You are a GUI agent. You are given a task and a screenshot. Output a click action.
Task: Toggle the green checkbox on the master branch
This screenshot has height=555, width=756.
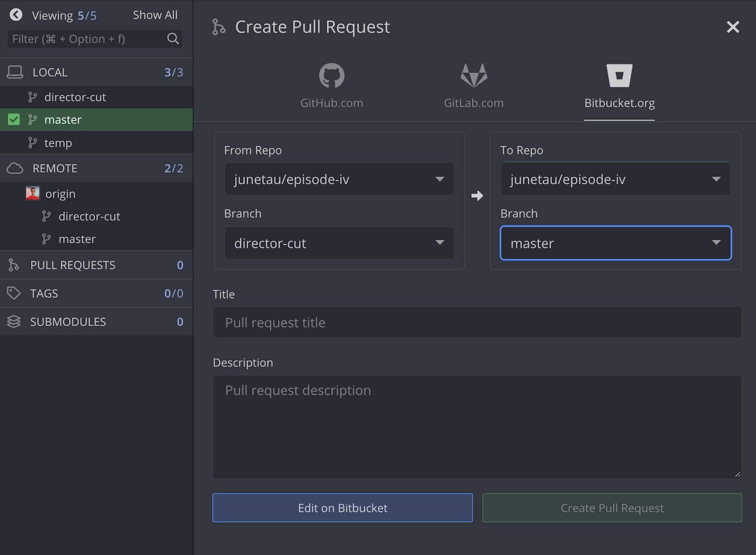pos(14,119)
